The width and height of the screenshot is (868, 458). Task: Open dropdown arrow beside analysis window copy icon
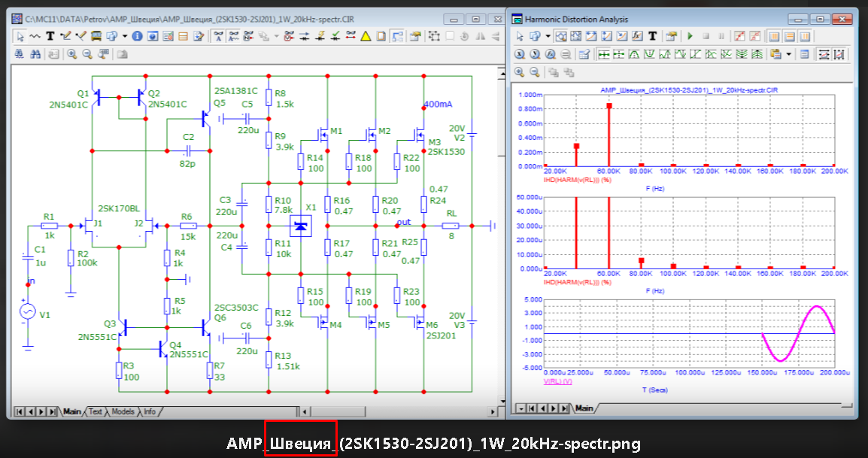click(x=548, y=37)
